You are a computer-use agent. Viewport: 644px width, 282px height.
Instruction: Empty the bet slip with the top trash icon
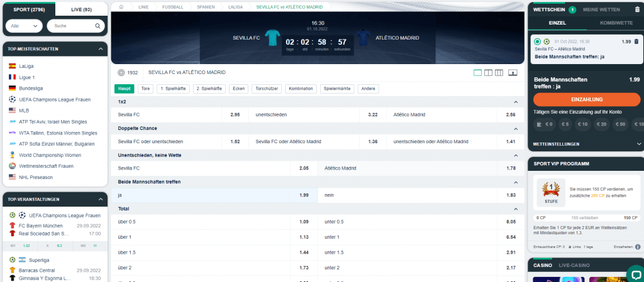[637, 10]
